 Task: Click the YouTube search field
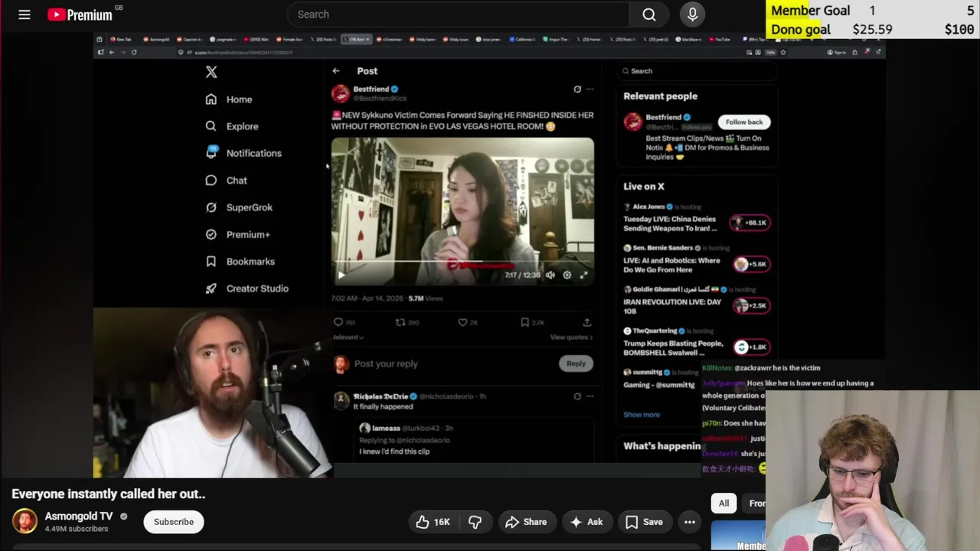pyautogui.click(x=458, y=15)
